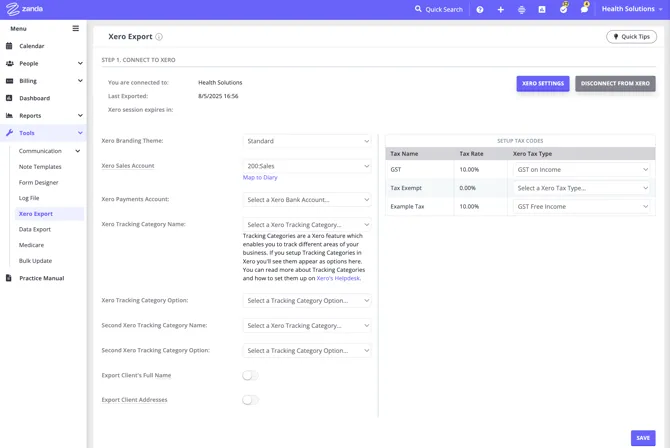Open Second Xero Tracking Category Name dropdown
Viewport: 670px width, 448px height.
307,325
